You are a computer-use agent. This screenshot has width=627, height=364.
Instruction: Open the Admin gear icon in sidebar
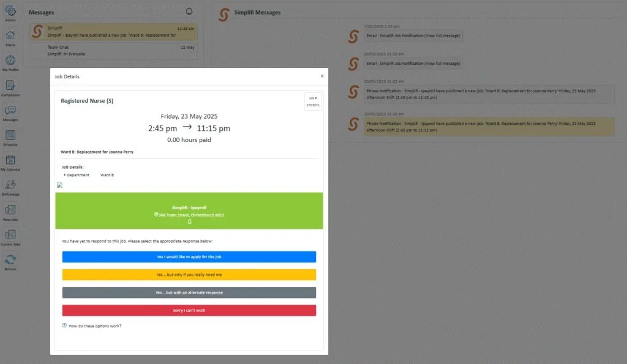[x=10, y=11]
